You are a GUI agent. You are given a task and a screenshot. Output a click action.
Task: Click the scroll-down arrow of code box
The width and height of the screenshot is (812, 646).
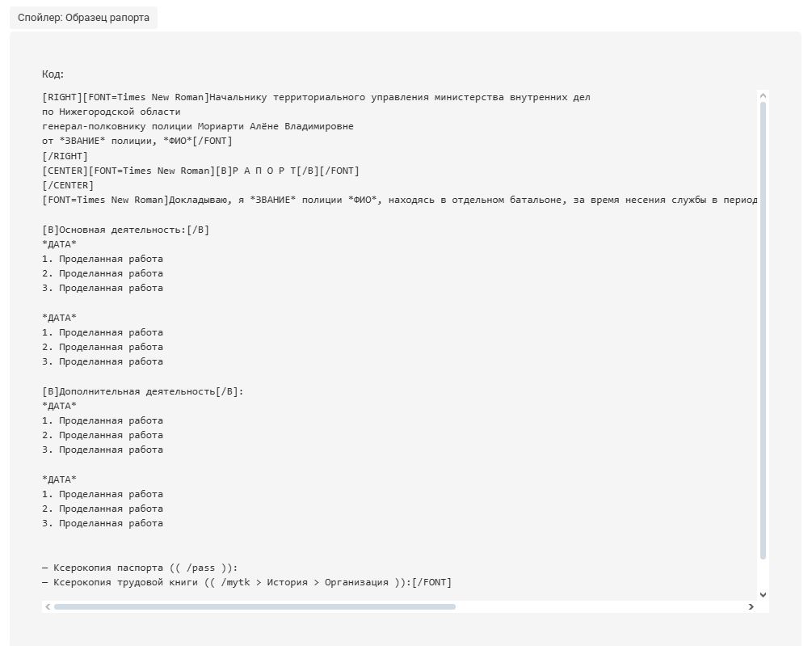coord(763,594)
